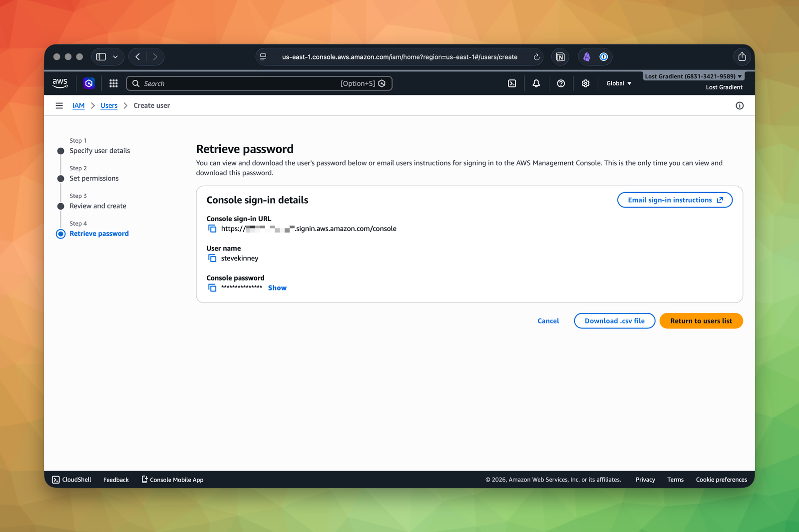Click the Download .csv file button
The width and height of the screenshot is (799, 532).
pyautogui.click(x=614, y=321)
